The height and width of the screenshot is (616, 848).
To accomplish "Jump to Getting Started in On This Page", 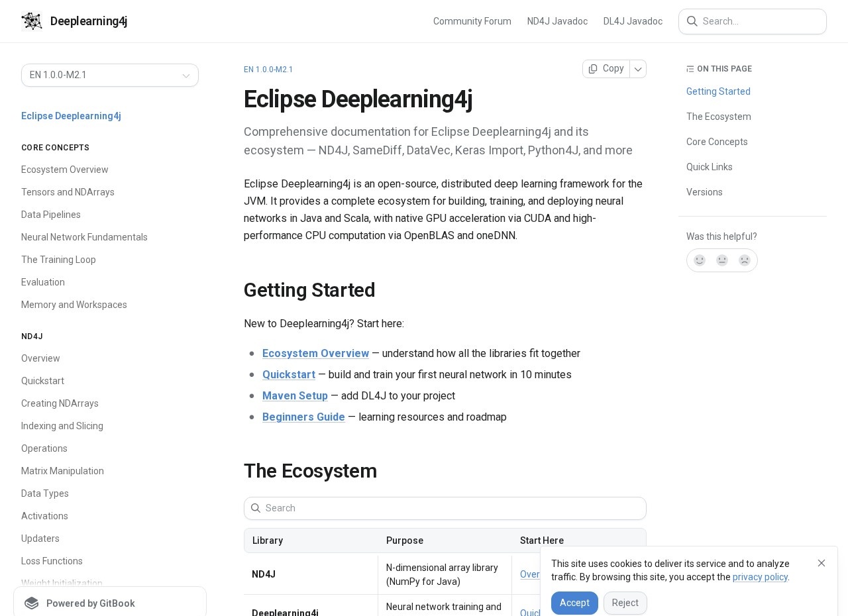I will coord(718,91).
